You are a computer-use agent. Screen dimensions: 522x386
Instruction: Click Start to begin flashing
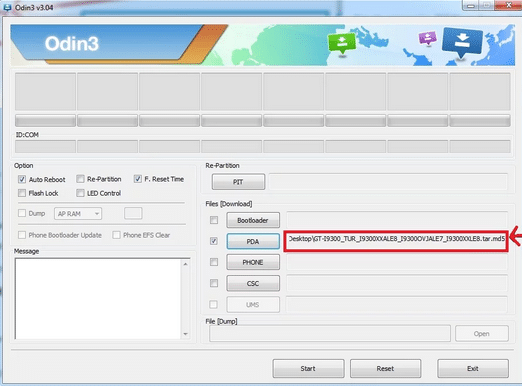tap(308, 368)
